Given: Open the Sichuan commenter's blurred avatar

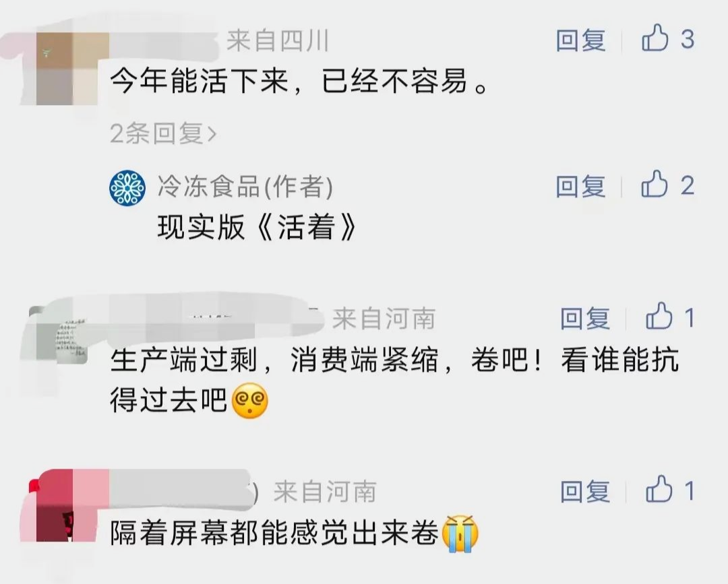Looking at the screenshot, I should point(72,69).
